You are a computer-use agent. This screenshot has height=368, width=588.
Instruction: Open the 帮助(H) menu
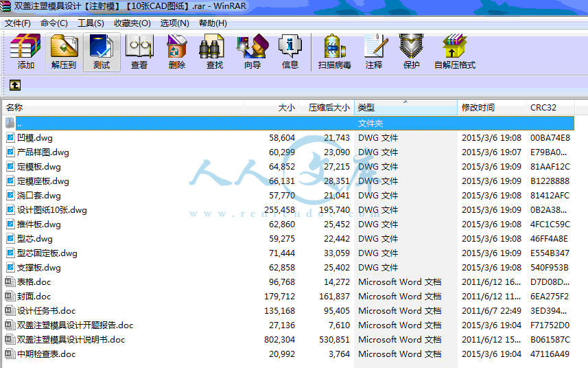pyautogui.click(x=213, y=23)
